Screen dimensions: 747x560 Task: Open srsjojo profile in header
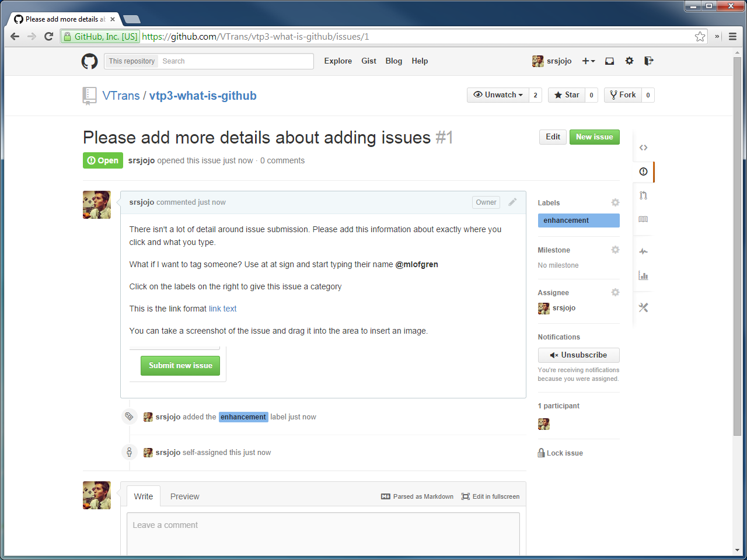click(552, 61)
